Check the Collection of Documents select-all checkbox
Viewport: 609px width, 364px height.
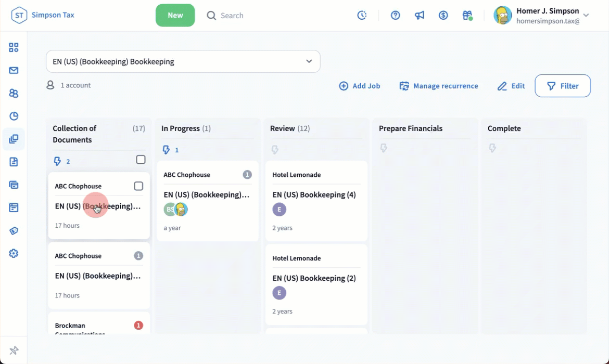(x=141, y=160)
